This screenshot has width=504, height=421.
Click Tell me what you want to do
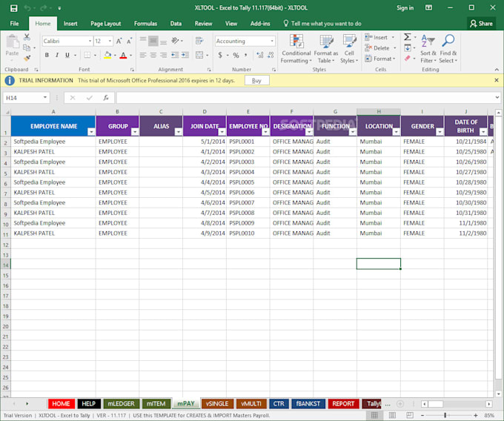[322, 24]
